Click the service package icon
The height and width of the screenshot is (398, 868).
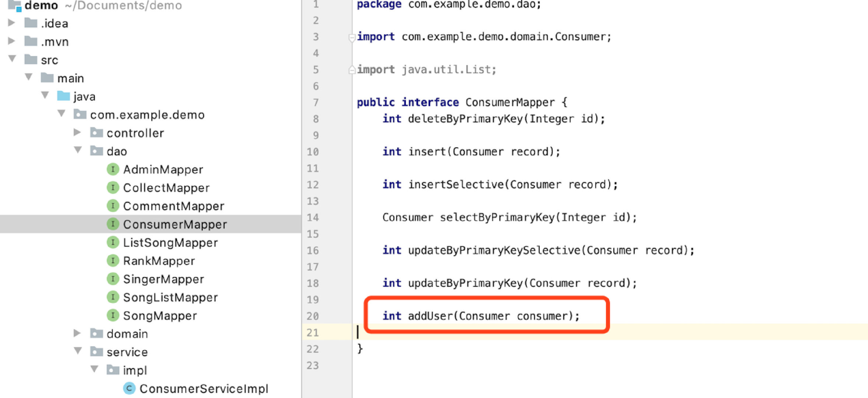97,352
